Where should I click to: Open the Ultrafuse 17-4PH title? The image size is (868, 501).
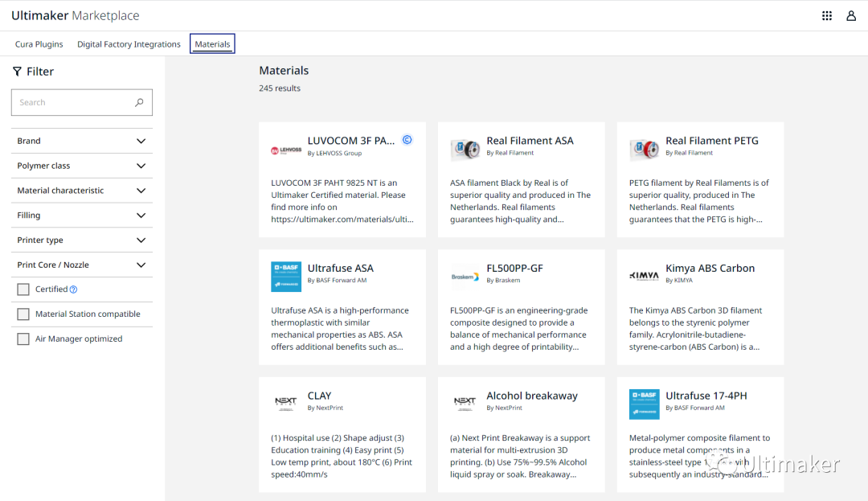click(706, 396)
